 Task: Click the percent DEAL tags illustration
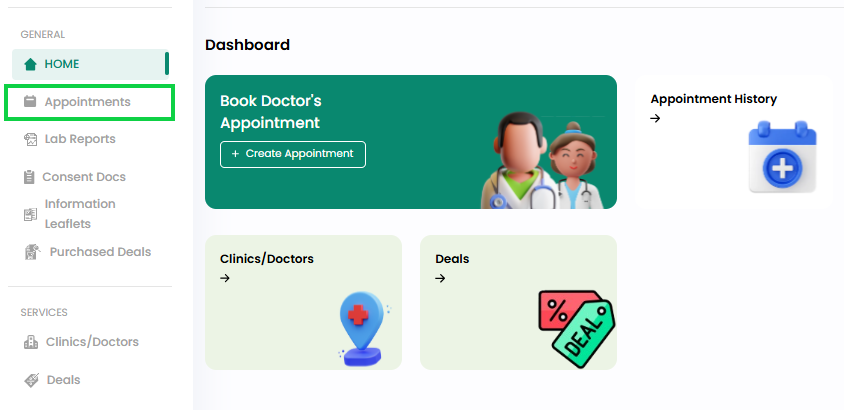[x=577, y=329]
